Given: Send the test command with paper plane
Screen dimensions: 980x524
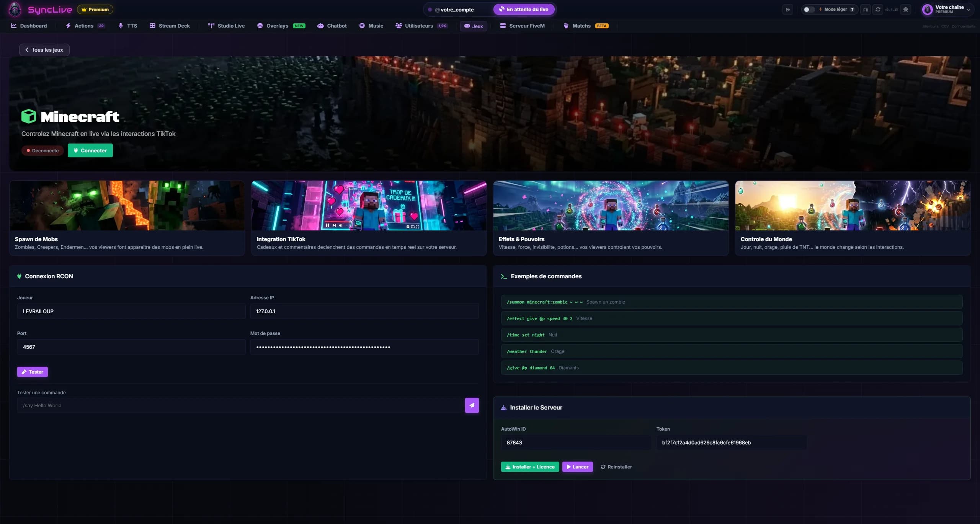Looking at the screenshot, I should click(x=472, y=405).
